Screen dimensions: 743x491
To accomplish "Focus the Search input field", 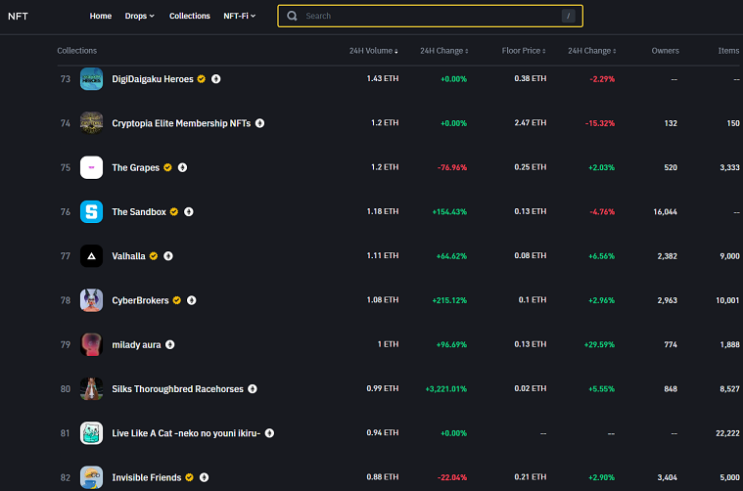I will [430, 16].
